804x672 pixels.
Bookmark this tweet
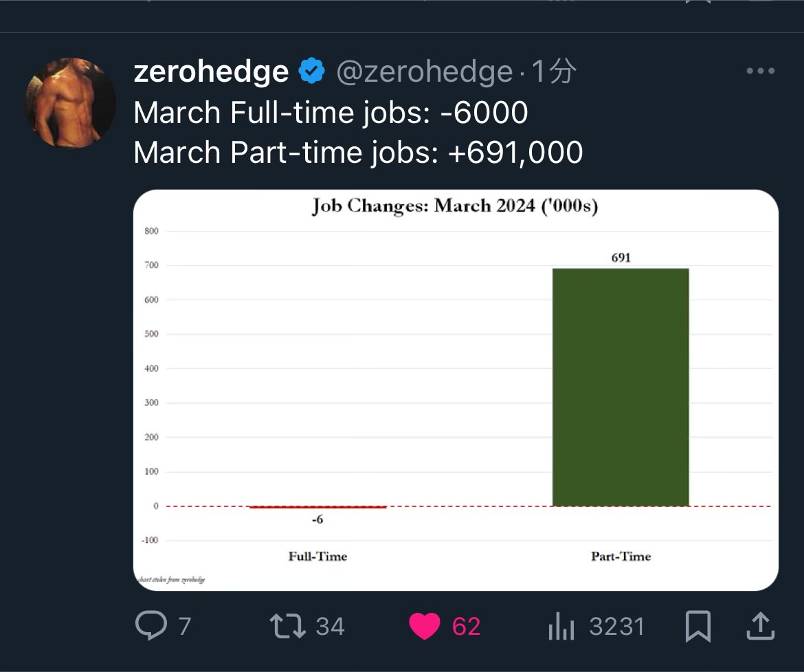point(698,626)
